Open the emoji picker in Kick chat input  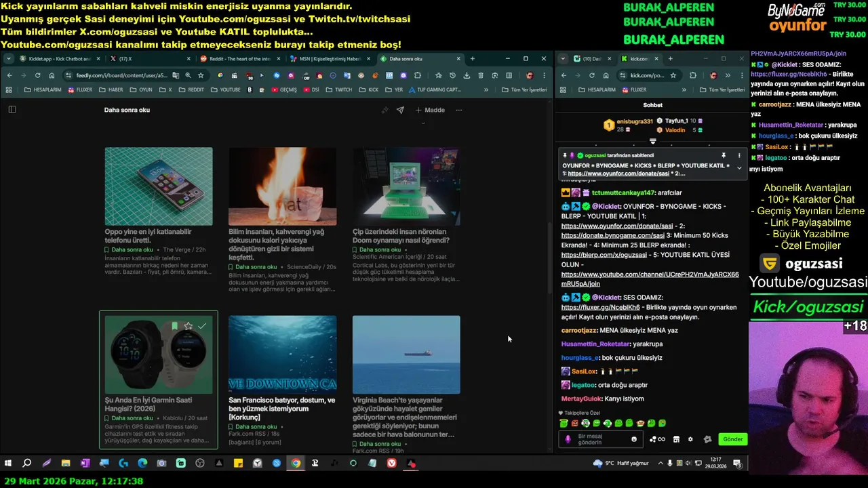[x=634, y=439]
